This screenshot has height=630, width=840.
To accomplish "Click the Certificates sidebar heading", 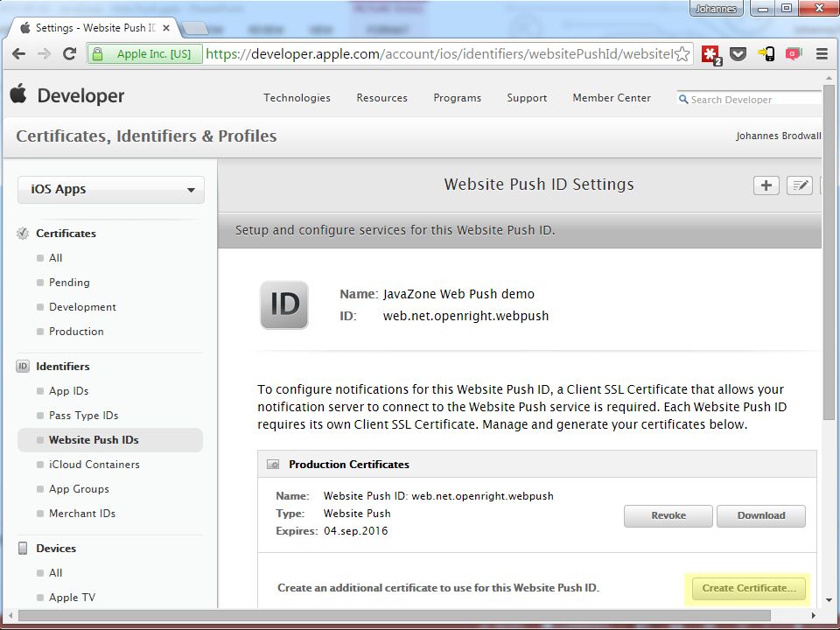I will [x=66, y=234].
